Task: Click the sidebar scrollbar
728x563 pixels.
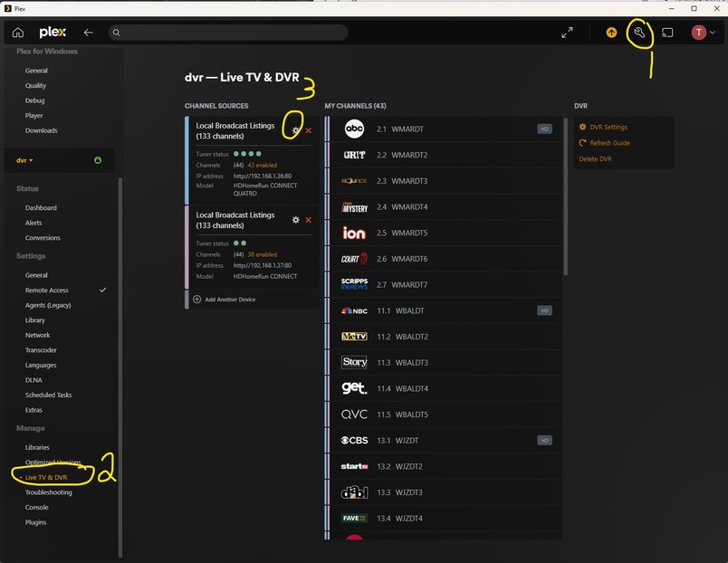Action: 120,367
